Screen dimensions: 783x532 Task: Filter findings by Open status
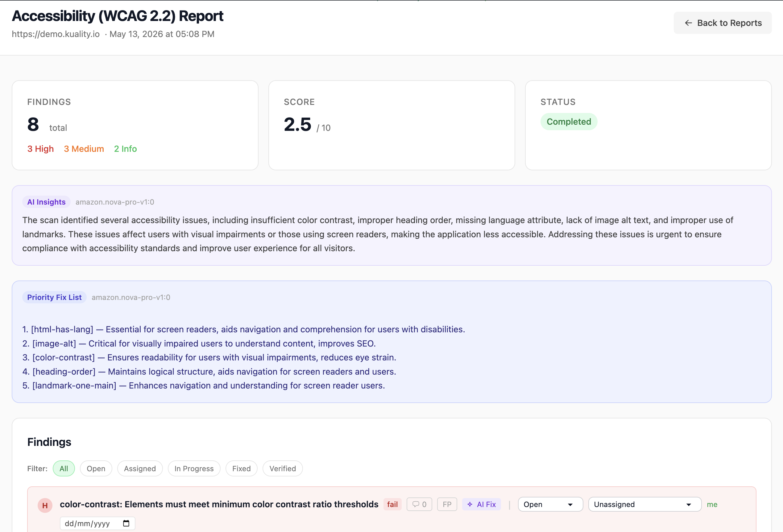click(x=96, y=468)
